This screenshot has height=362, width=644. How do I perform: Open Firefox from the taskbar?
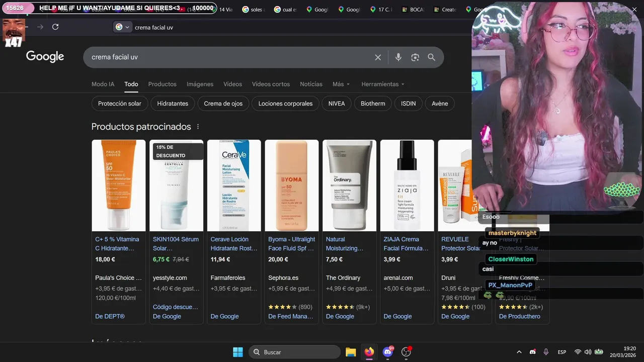coord(369,352)
